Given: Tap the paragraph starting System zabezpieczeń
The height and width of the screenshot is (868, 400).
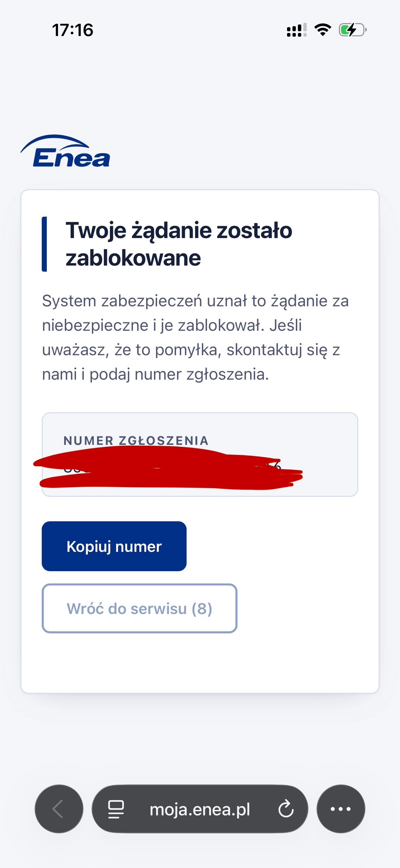Looking at the screenshot, I should click(195, 338).
